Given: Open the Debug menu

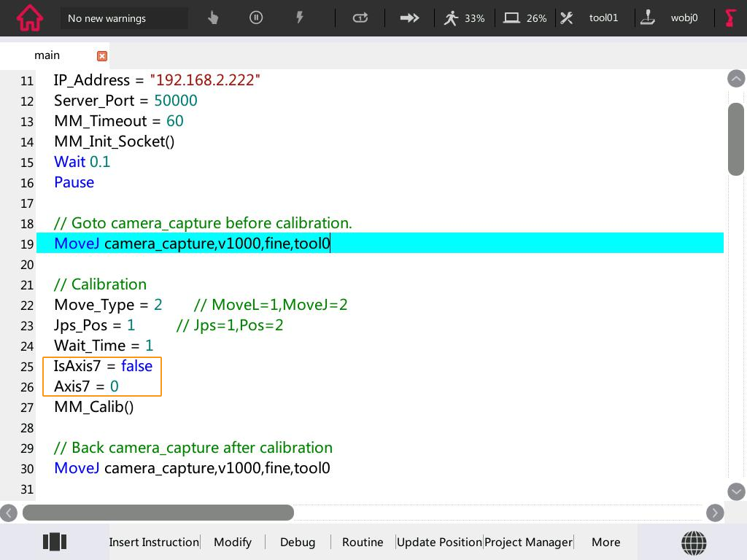Looking at the screenshot, I should (x=298, y=542).
